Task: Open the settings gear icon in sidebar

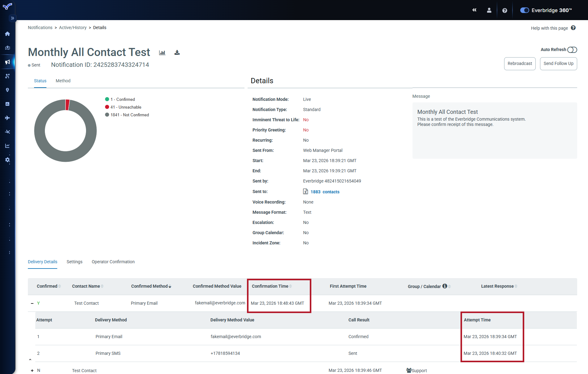Action: [7, 160]
